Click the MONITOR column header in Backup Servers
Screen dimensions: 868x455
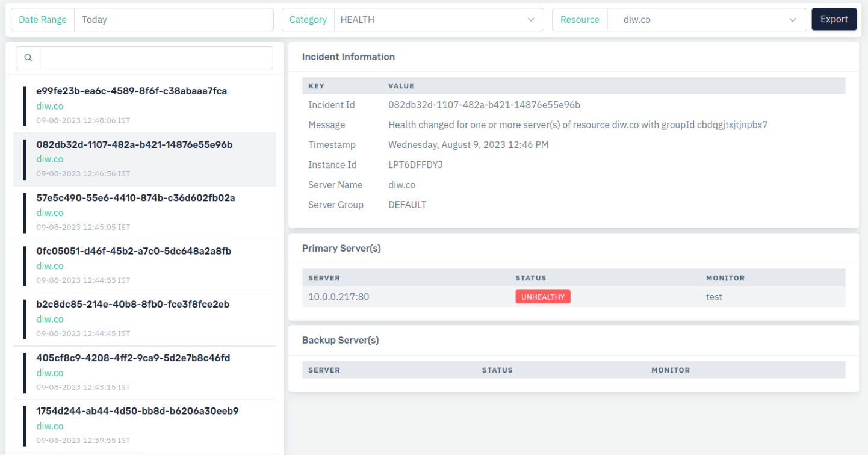[x=670, y=370]
